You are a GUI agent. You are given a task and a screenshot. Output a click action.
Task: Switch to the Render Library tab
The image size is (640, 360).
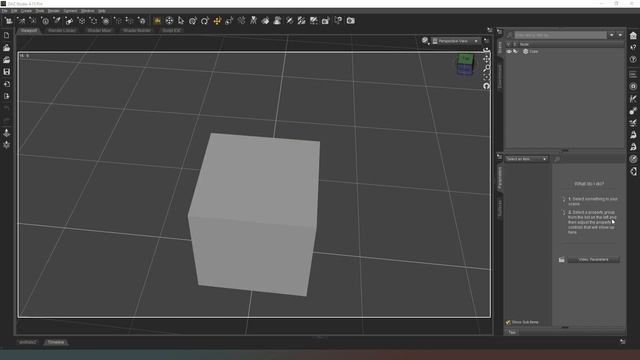(x=62, y=31)
